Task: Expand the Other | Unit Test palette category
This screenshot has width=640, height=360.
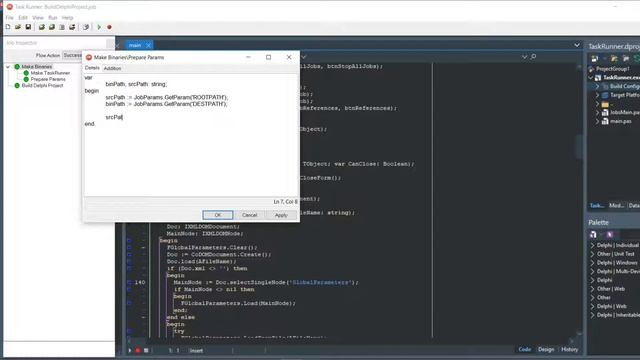Action: coord(592,254)
